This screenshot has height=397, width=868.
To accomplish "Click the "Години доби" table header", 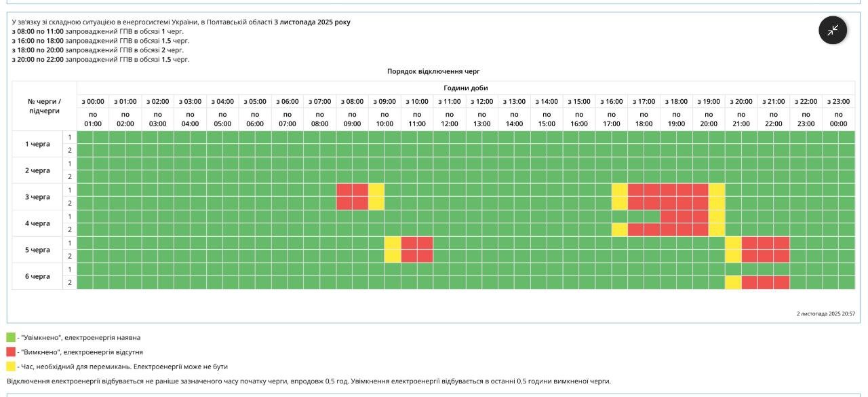I will tap(465, 88).
